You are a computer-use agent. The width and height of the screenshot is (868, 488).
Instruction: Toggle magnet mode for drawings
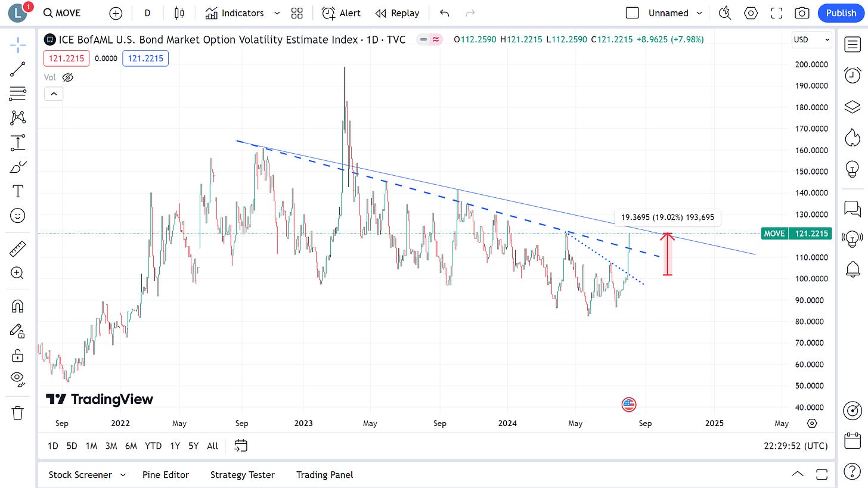[18, 306]
